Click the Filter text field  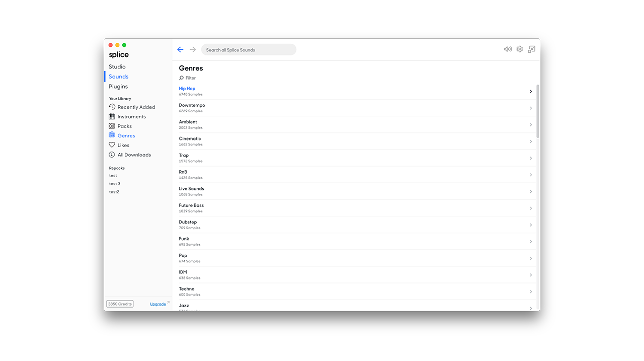pos(191,78)
